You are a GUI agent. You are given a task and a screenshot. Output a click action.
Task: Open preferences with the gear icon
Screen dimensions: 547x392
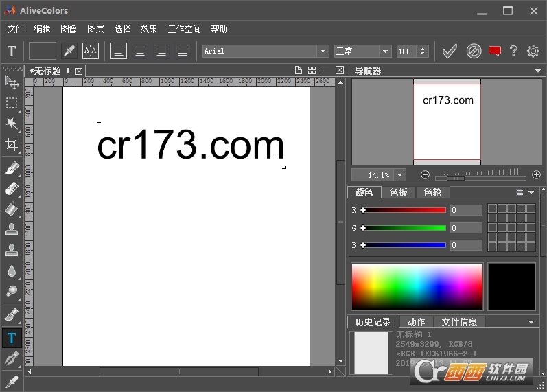click(x=533, y=51)
